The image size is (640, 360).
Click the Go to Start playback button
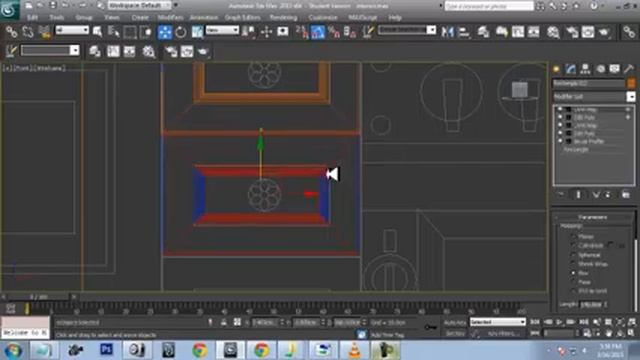click(x=534, y=322)
